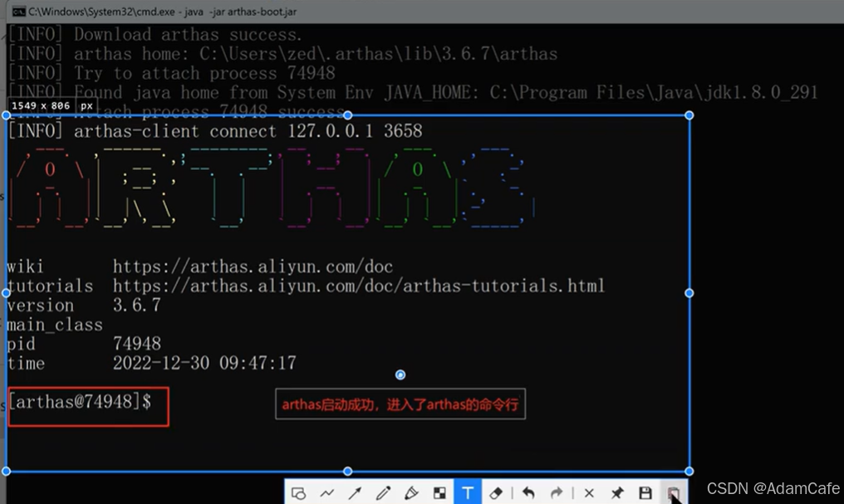The image size is (844, 504).
Task: Click the version value 3.6.7
Action: (x=137, y=305)
